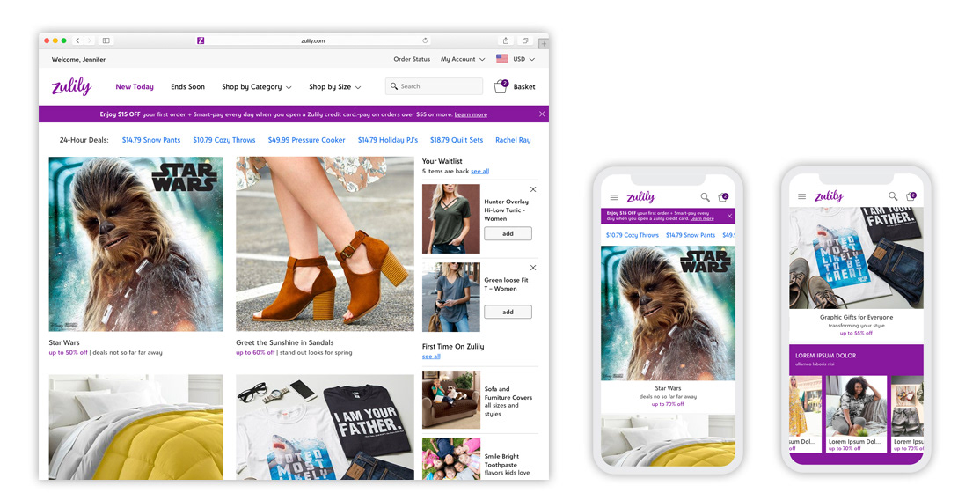The width and height of the screenshot is (980, 493).
Task: Remove Hunter Overlay Hi-Low Tunic from waitlist
Action: click(533, 189)
